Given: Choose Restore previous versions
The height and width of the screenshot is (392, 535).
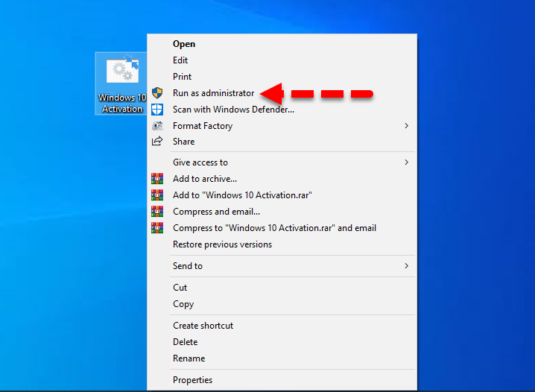Looking at the screenshot, I should [x=222, y=244].
